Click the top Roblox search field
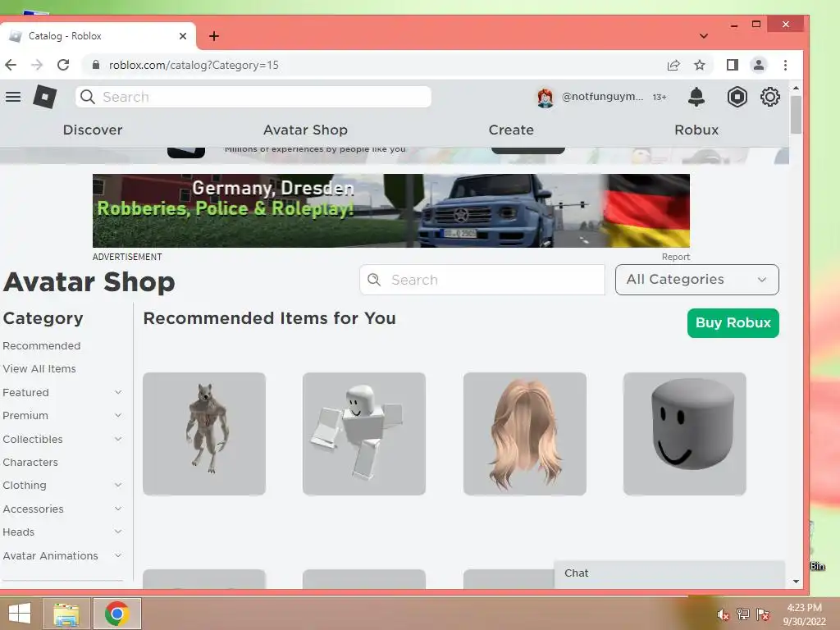This screenshot has height=630, width=840. coord(253,97)
